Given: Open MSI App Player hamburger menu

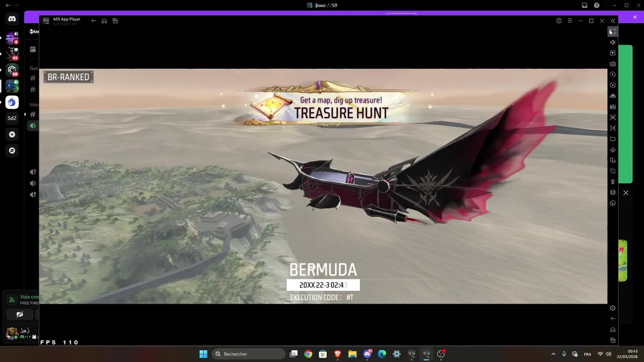Looking at the screenshot, I should tap(570, 21).
